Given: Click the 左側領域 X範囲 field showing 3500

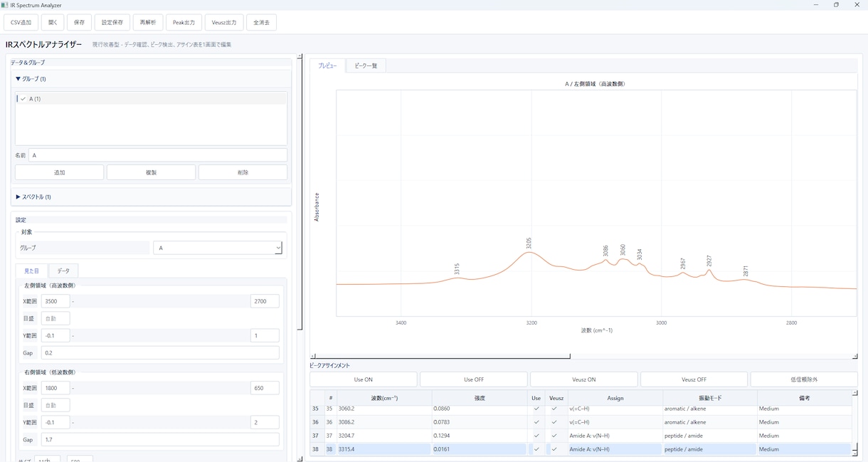Looking at the screenshot, I should [55, 301].
